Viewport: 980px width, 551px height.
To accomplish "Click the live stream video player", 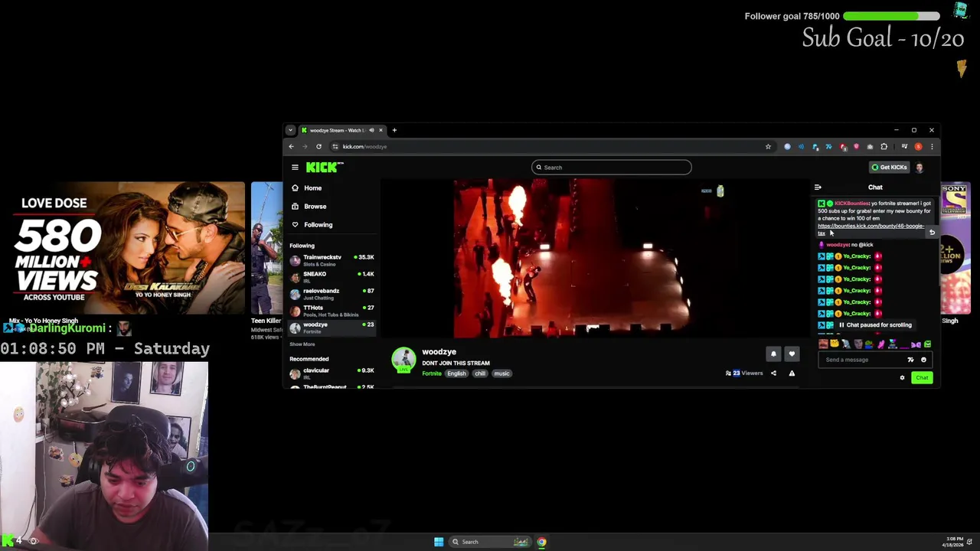I will pyautogui.click(x=596, y=258).
